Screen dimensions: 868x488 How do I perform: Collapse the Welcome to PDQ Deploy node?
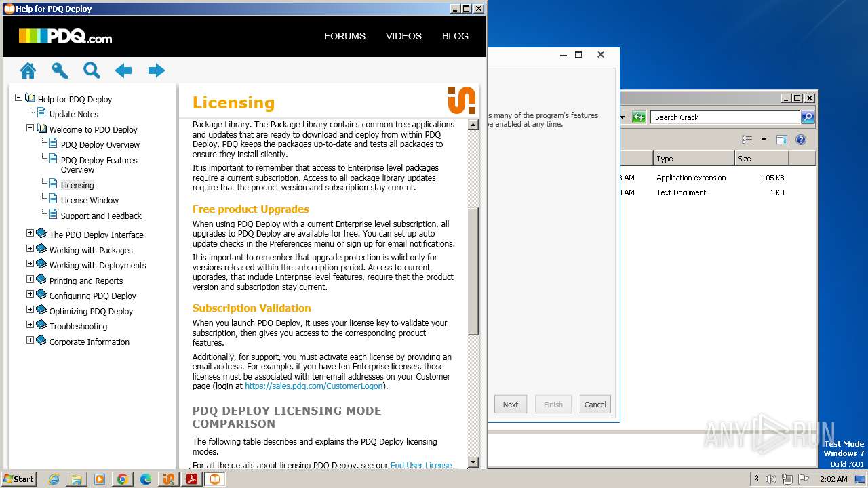coord(31,127)
